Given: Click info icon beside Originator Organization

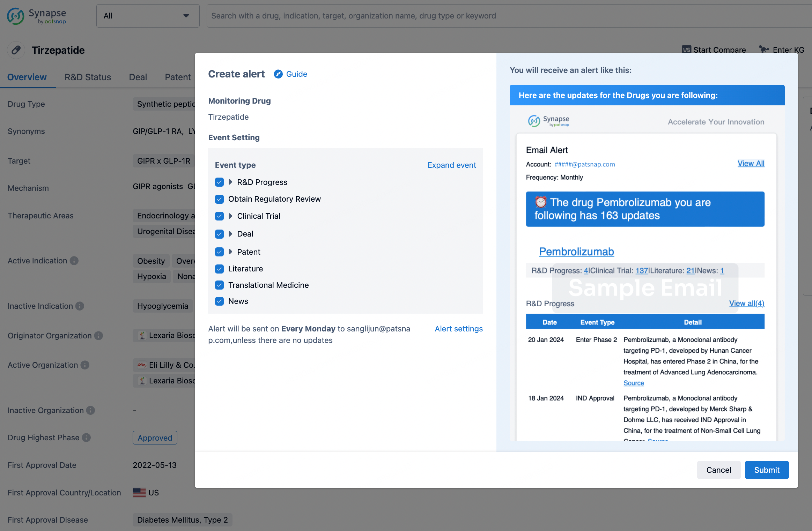Looking at the screenshot, I should 99,336.
